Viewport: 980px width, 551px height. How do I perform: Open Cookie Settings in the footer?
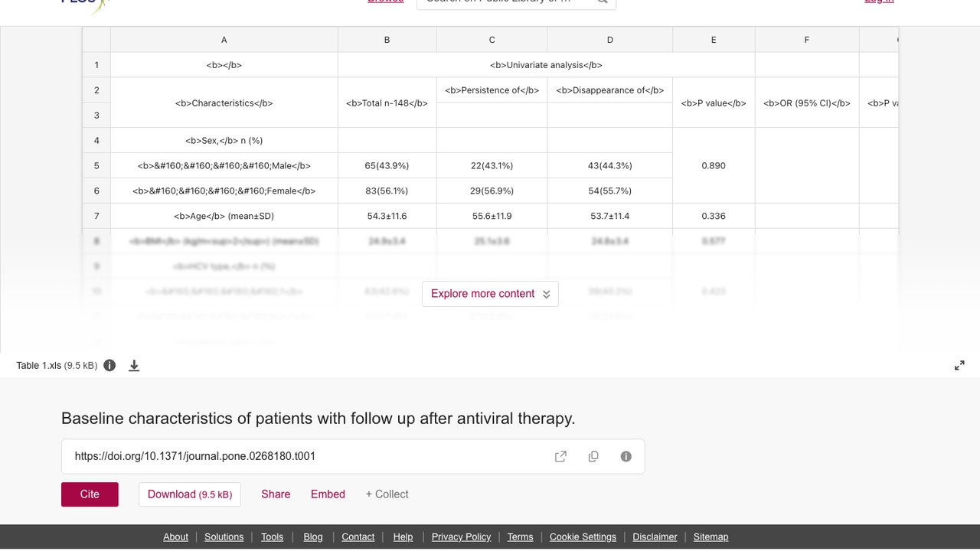(x=583, y=537)
